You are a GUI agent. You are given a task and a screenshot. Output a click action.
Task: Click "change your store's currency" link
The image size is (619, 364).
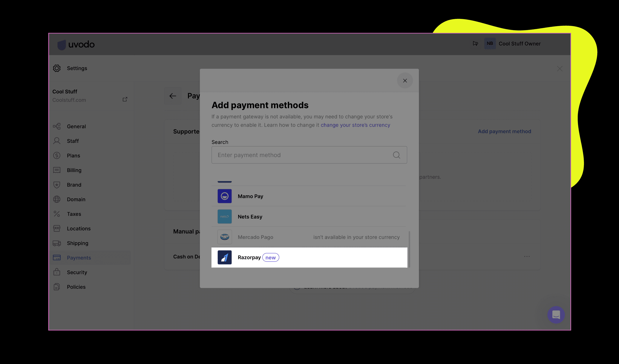click(355, 125)
